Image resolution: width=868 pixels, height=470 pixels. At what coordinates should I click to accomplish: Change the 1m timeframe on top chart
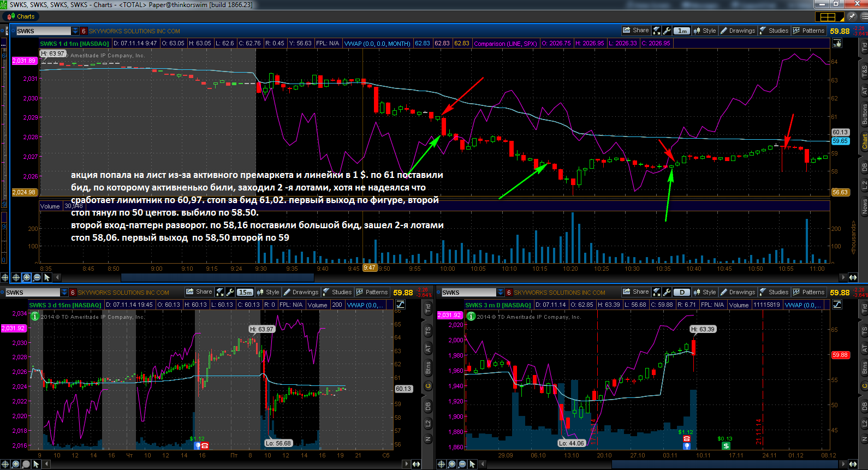click(x=682, y=31)
